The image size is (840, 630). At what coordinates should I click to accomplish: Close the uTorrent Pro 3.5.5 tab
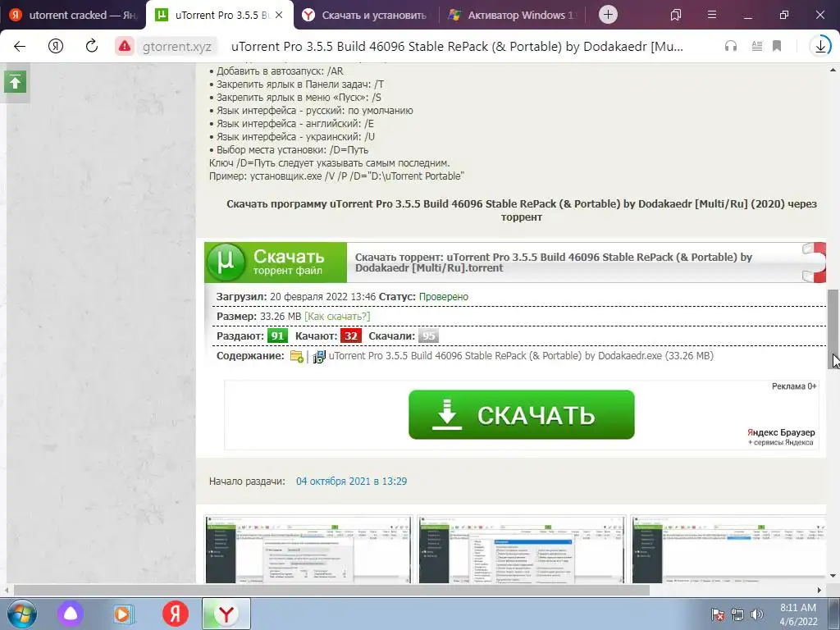point(279,15)
